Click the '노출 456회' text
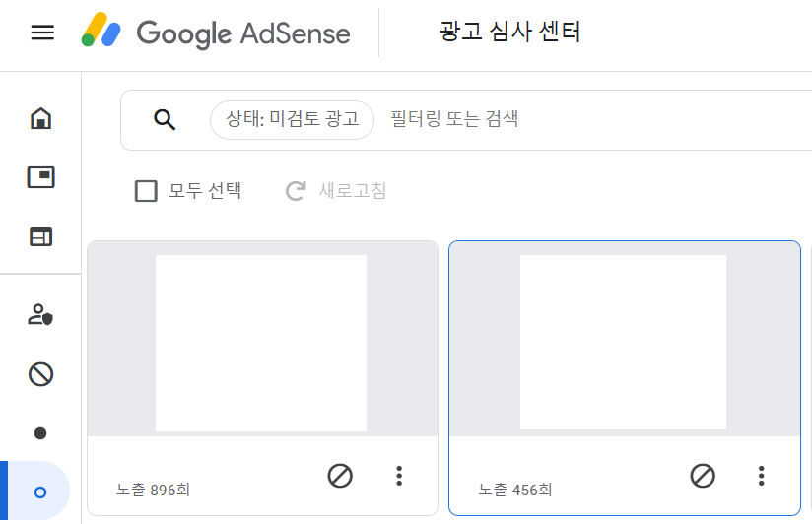Screen dimensions: 812x524 click(515, 490)
